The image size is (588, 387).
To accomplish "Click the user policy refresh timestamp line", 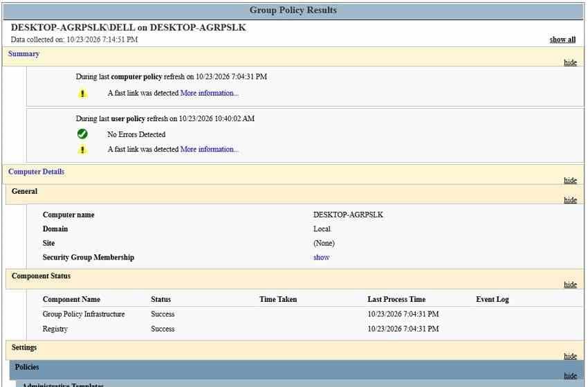I will tap(165, 118).
